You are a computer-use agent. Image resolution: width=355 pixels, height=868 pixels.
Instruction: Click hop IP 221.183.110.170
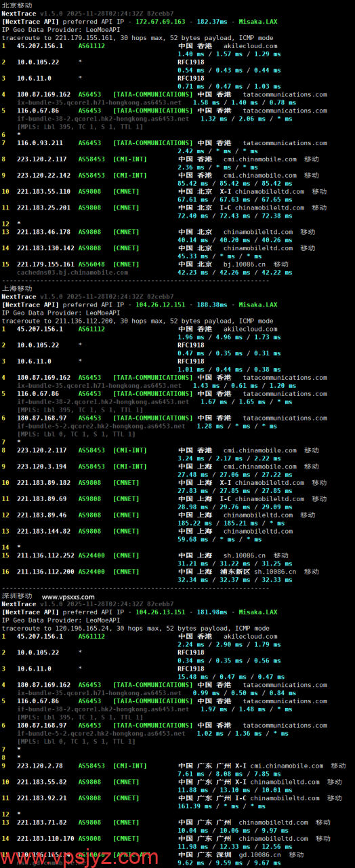pos(44,838)
